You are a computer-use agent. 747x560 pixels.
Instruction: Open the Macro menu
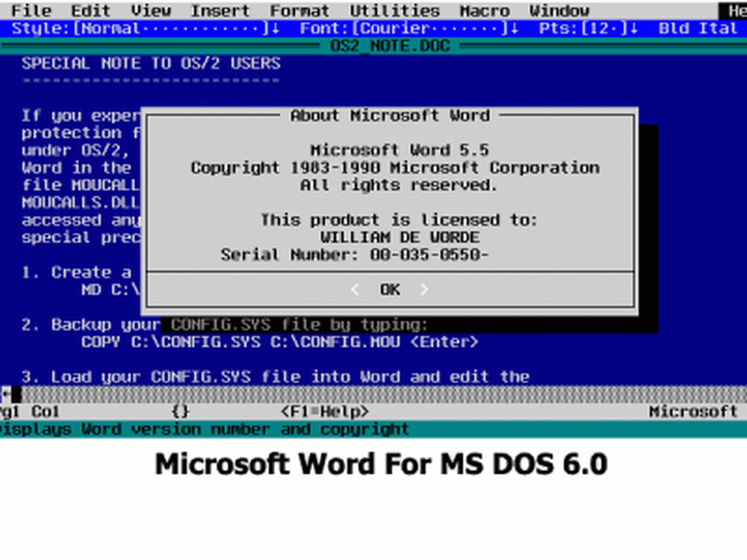click(484, 10)
